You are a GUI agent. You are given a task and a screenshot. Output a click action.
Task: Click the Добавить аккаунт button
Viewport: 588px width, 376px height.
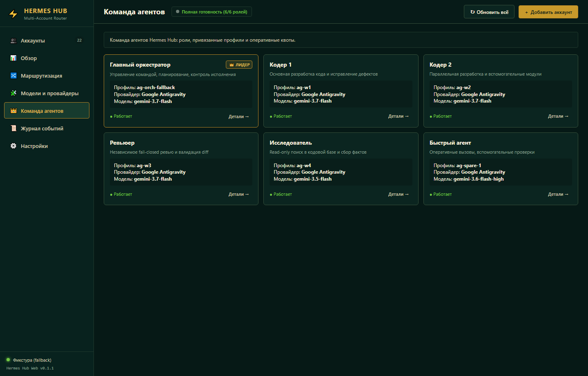click(548, 12)
